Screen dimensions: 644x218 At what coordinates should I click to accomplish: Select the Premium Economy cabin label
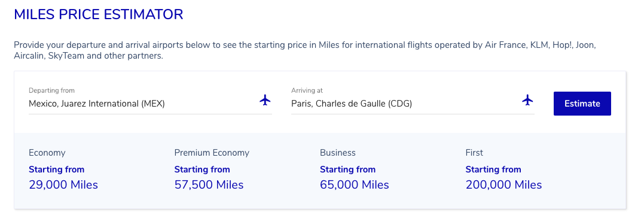point(212,153)
